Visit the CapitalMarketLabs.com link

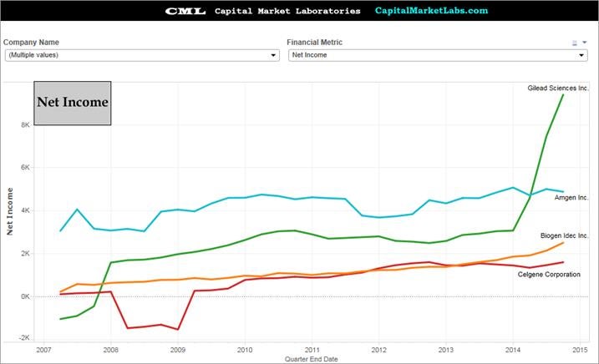[431, 11]
